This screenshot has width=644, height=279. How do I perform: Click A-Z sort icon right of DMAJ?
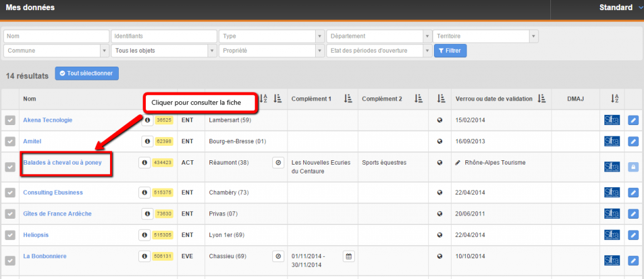click(615, 99)
